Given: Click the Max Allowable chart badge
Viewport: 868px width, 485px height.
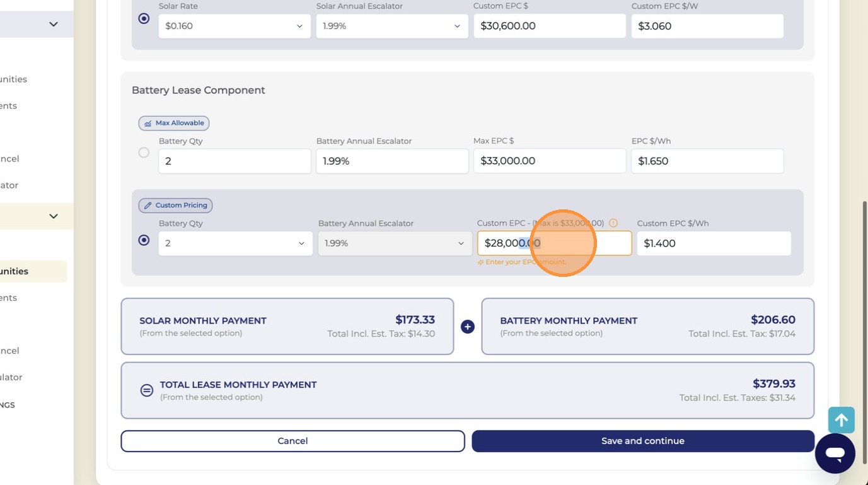Looking at the screenshot, I should tap(174, 123).
